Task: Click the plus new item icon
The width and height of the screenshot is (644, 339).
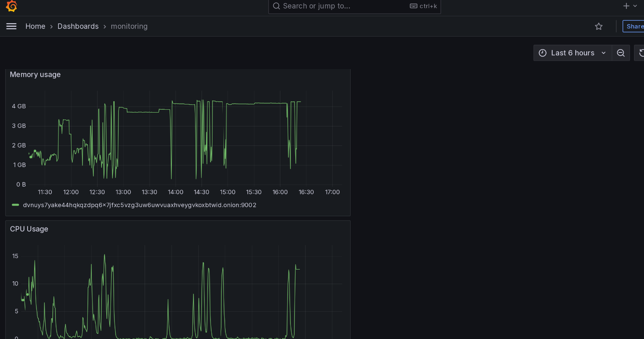Action: [626, 6]
